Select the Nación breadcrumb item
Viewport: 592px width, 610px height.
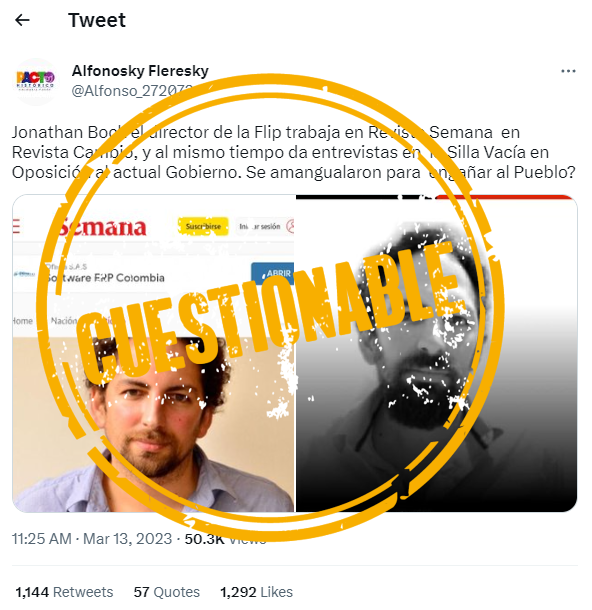coord(64,321)
